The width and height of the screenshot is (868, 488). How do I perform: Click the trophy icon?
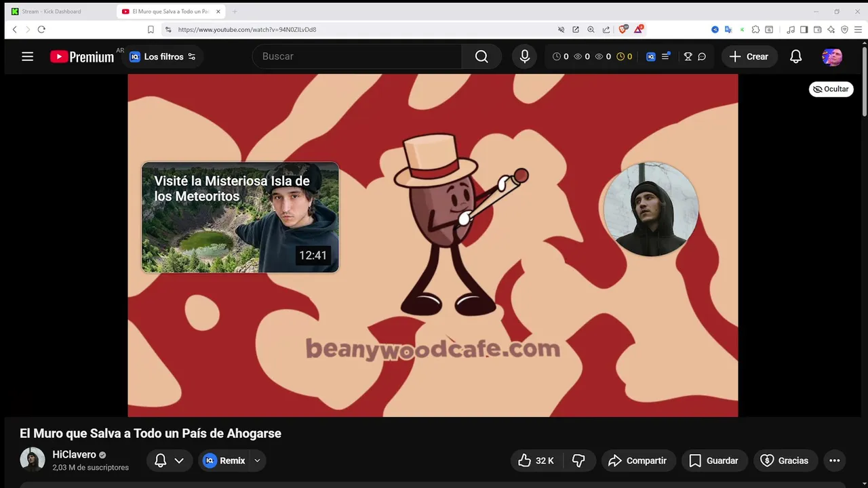tap(688, 57)
